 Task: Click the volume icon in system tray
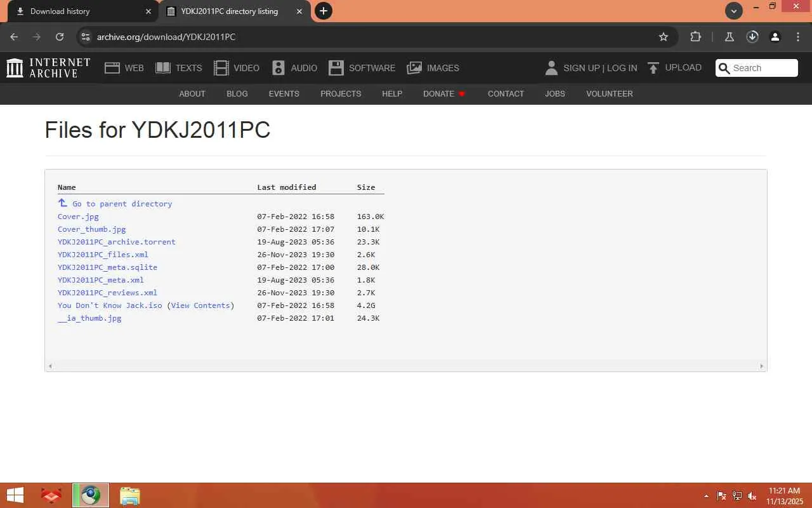(752, 496)
